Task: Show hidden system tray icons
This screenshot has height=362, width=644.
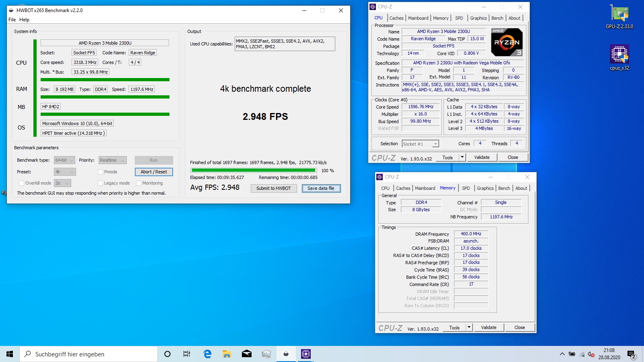Action: 562,354
